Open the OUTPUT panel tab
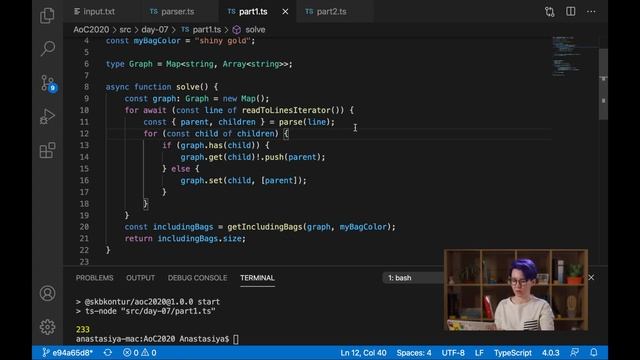 point(140,278)
